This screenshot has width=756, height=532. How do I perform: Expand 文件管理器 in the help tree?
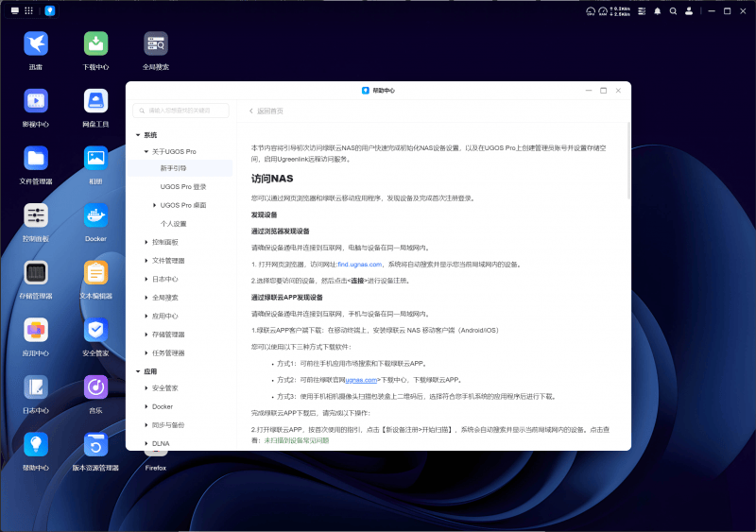(x=146, y=261)
